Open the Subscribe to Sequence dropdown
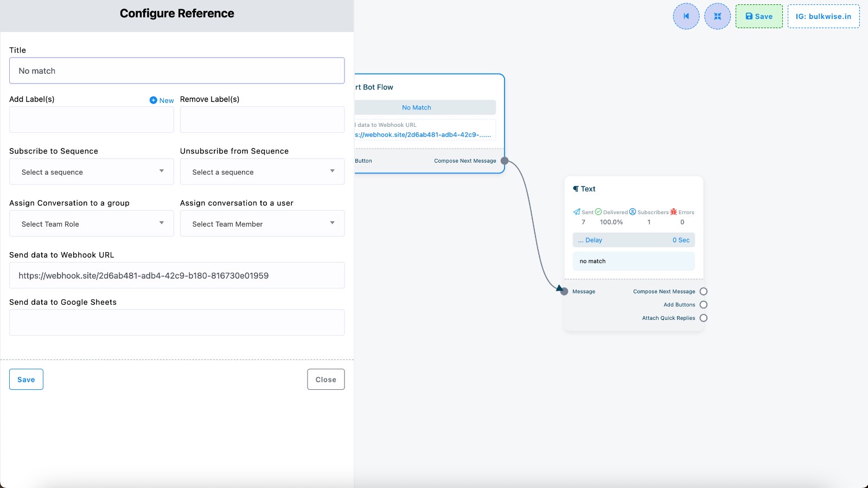This screenshot has height=488, width=868. pyautogui.click(x=91, y=172)
